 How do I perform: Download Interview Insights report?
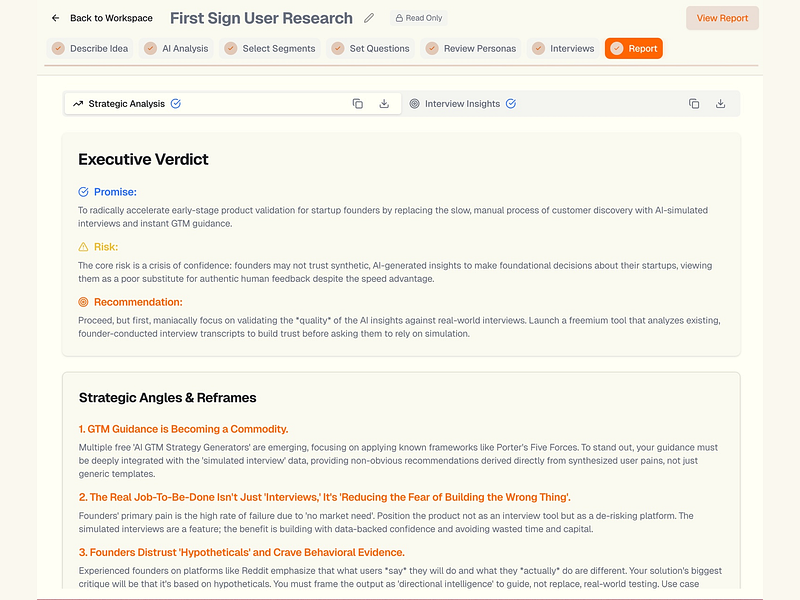(720, 104)
